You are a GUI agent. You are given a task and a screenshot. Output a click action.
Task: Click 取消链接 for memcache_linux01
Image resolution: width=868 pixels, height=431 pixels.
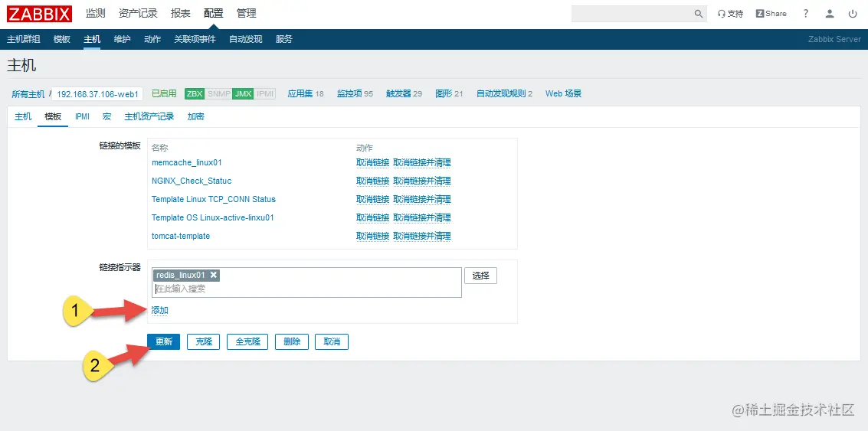pos(372,162)
